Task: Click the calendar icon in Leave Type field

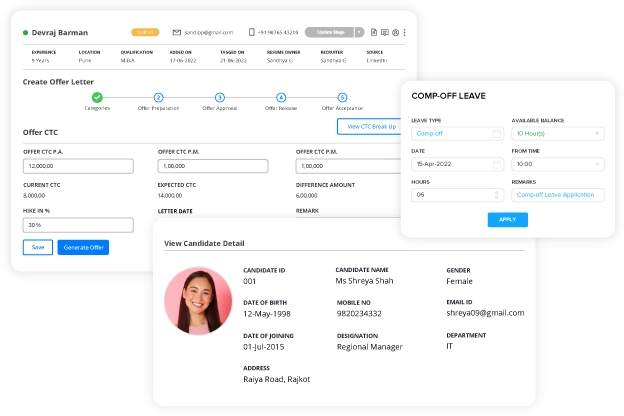Action: coord(497,133)
